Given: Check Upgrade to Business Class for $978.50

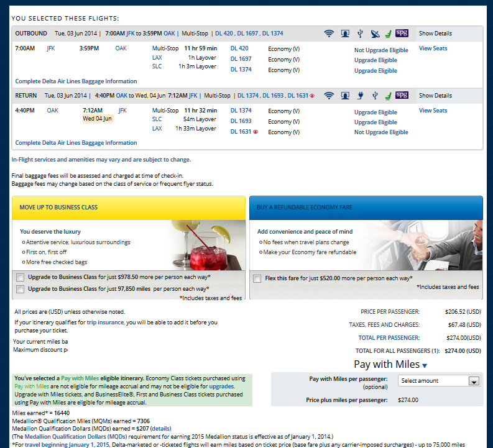Looking at the screenshot, I should coord(21,277).
